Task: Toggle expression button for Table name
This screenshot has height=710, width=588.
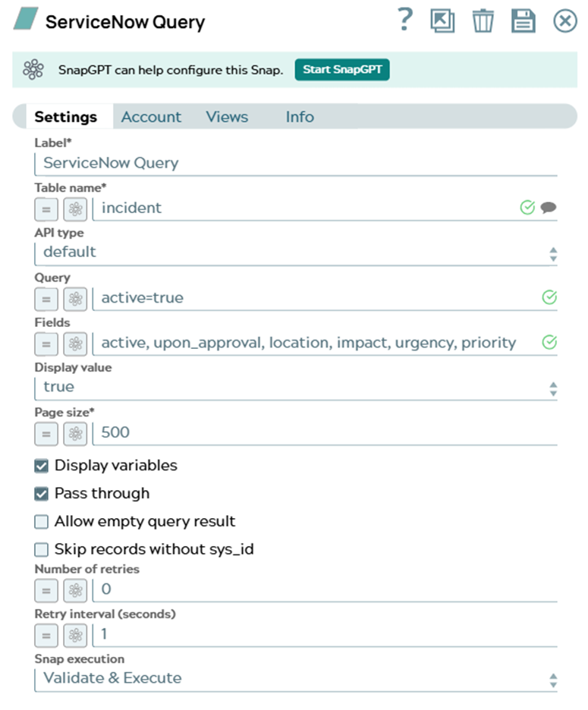Action: pyautogui.click(x=46, y=209)
